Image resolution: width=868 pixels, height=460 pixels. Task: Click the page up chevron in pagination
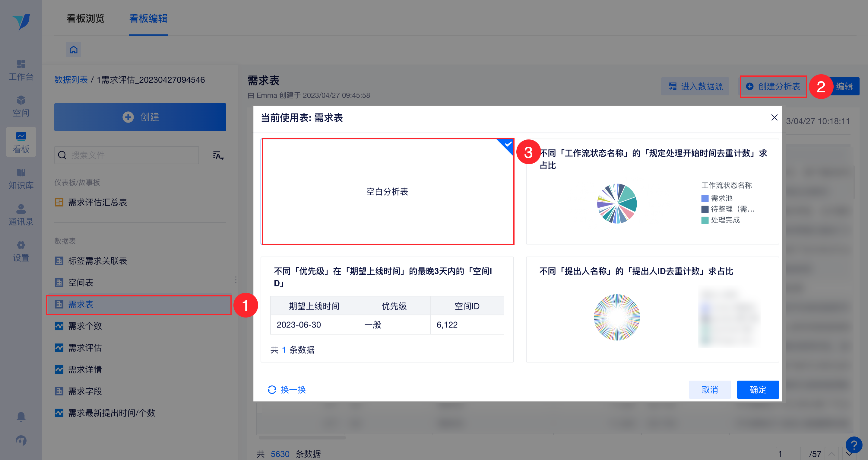click(x=832, y=454)
